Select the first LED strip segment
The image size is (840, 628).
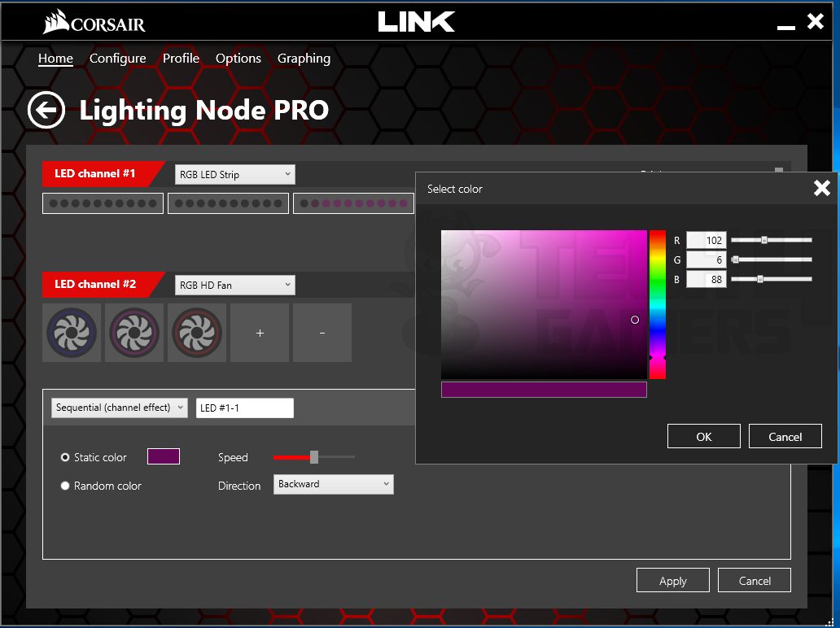(x=103, y=203)
